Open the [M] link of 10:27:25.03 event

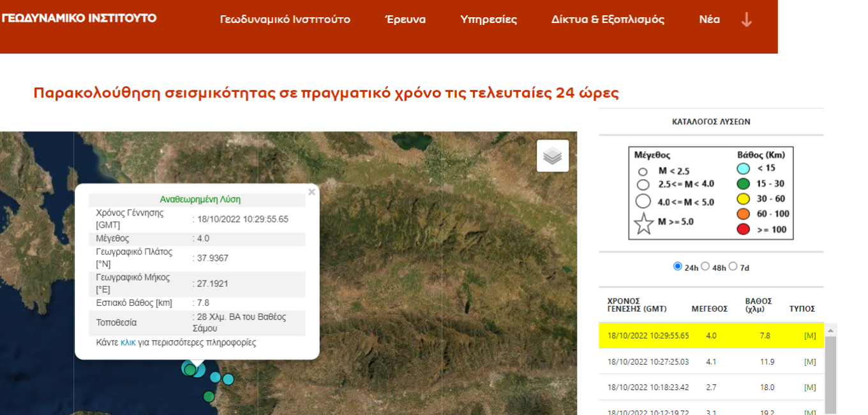click(x=810, y=361)
